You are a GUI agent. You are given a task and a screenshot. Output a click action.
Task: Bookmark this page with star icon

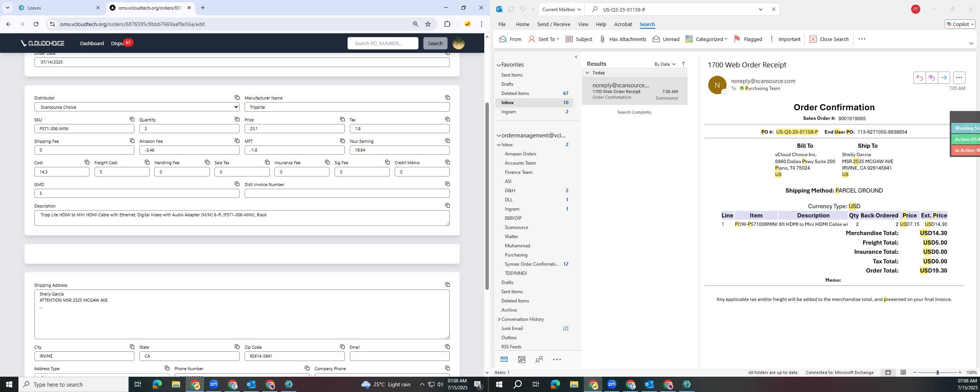(428, 24)
